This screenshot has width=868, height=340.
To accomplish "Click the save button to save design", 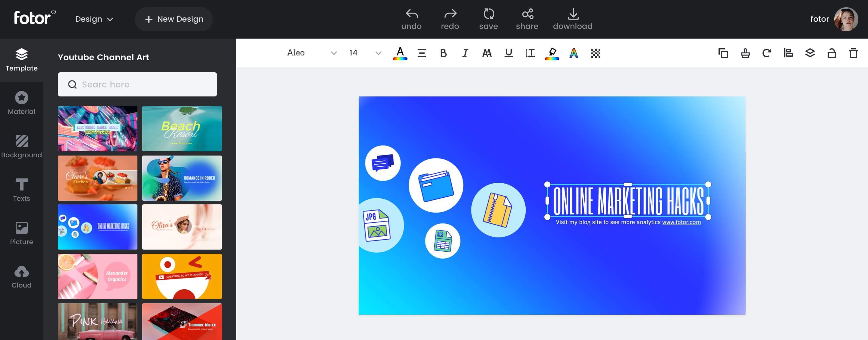I will [x=488, y=18].
